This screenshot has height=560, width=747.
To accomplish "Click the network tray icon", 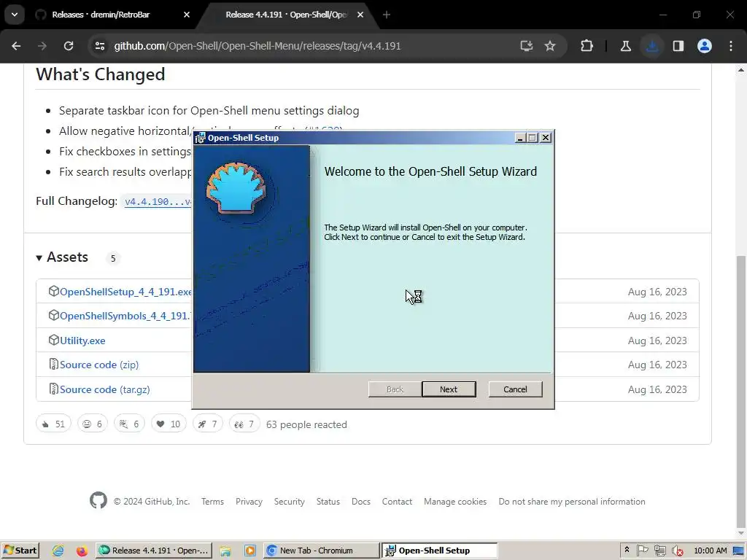I will point(660,551).
